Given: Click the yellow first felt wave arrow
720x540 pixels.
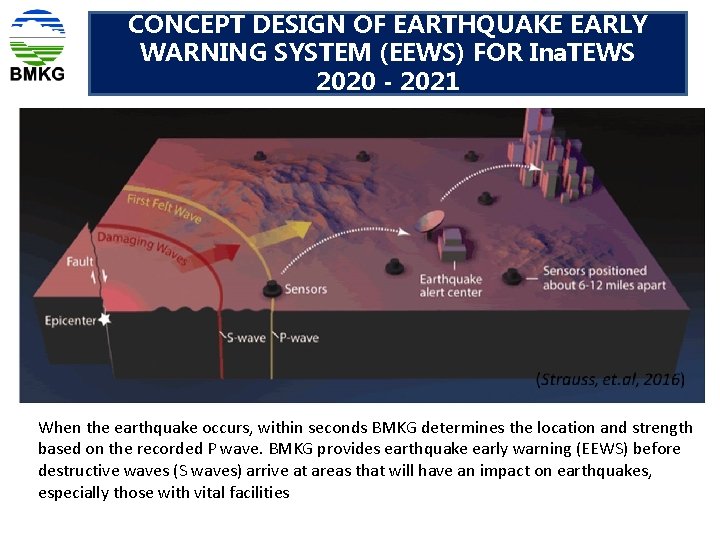Looking at the screenshot, I should pos(282,233).
